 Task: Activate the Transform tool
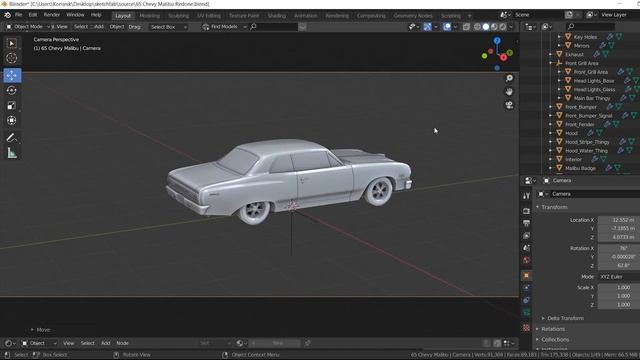(12, 120)
